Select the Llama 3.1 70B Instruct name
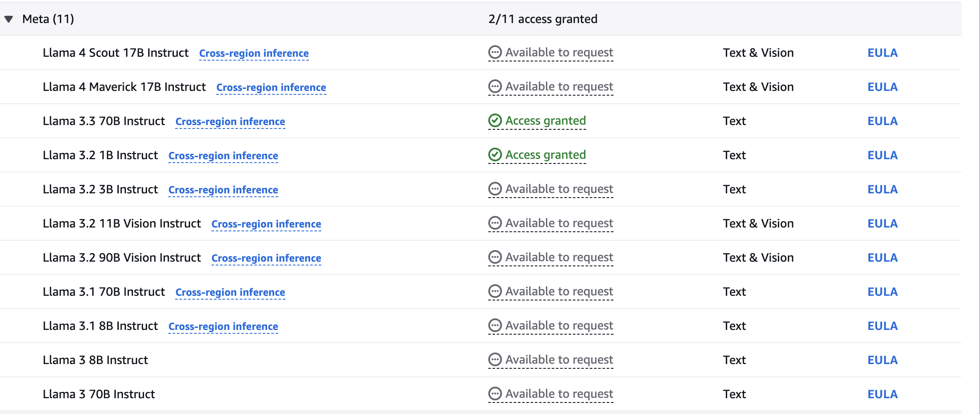This screenshot has height=414, width=980. point(104,292)
